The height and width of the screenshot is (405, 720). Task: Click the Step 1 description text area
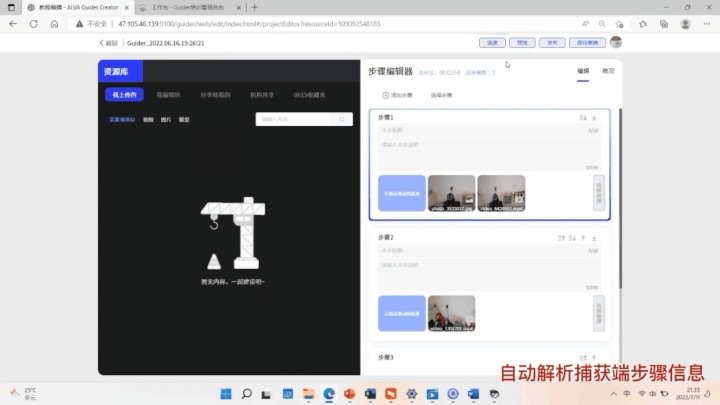pyautogui.click(x=489, y=155)
